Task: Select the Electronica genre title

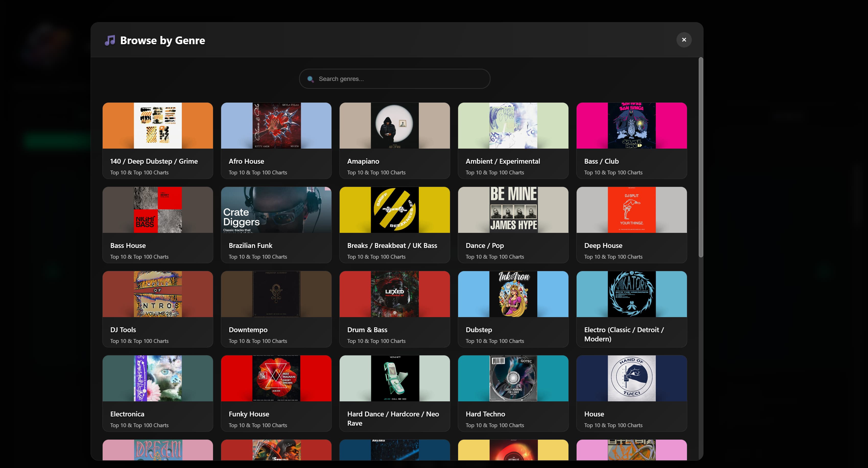Action: click(x=127, y=414)
